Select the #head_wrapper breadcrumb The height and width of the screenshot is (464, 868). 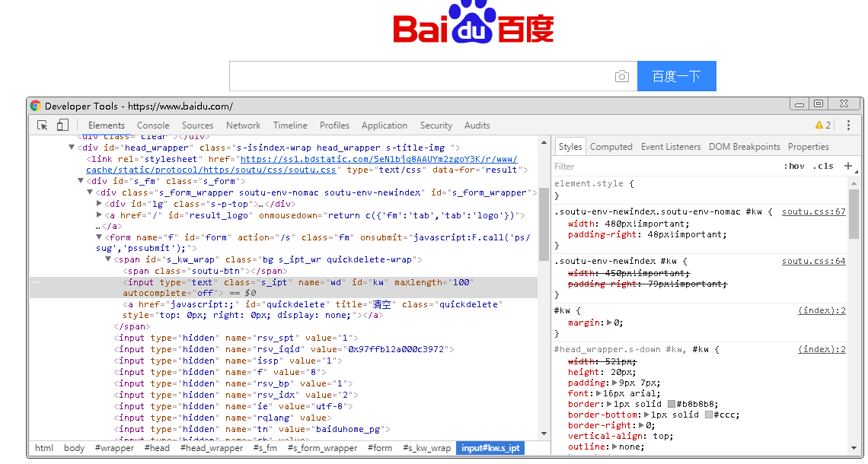point(212,448)
